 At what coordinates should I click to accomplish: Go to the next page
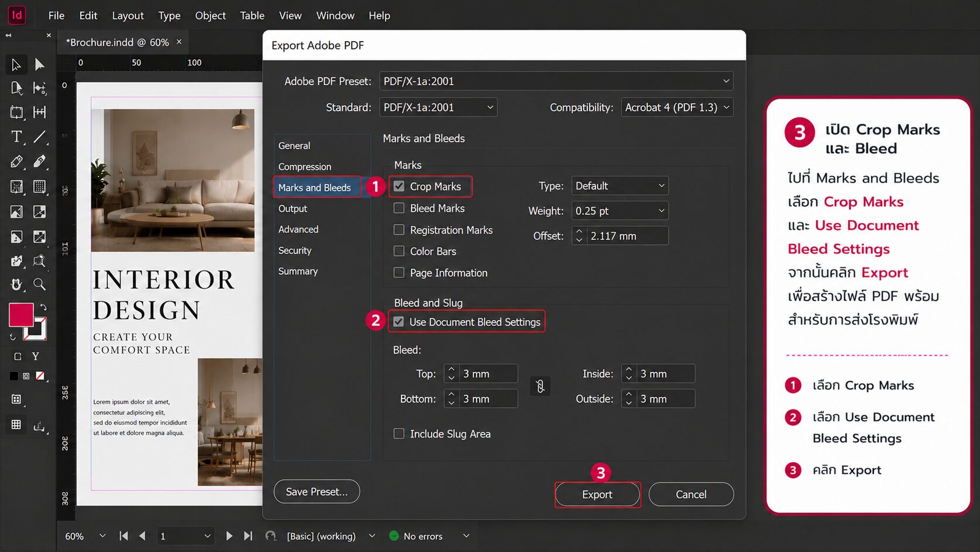229,536
